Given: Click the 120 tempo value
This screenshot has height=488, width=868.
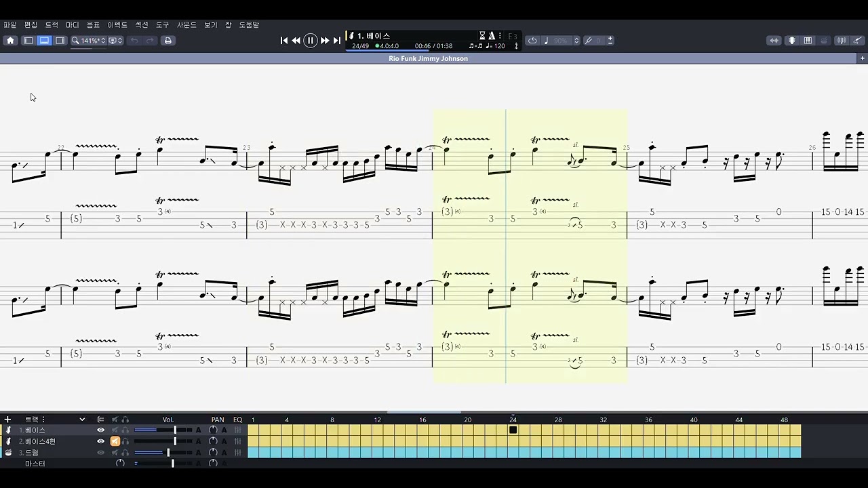Looking at the screenshot, I should click(x=500, y=46).
